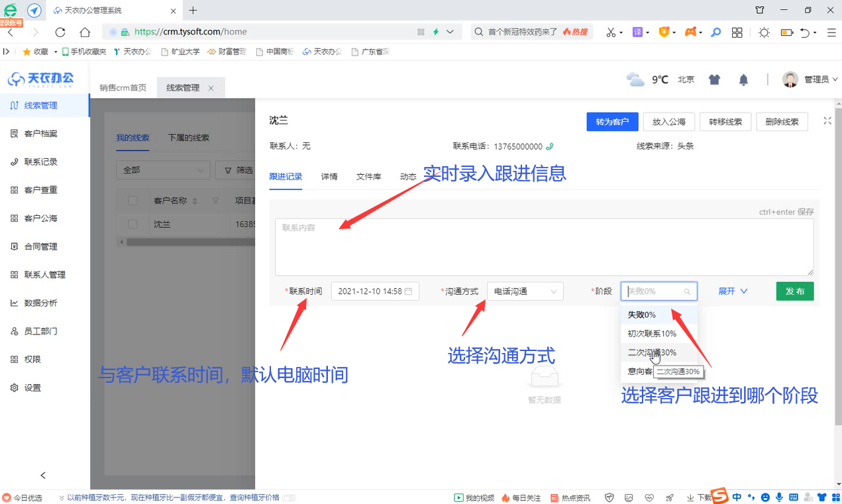The image size is (842, 504).
Task: Open the 矿业大学 bookmark
Action: (x=180, y=52)
